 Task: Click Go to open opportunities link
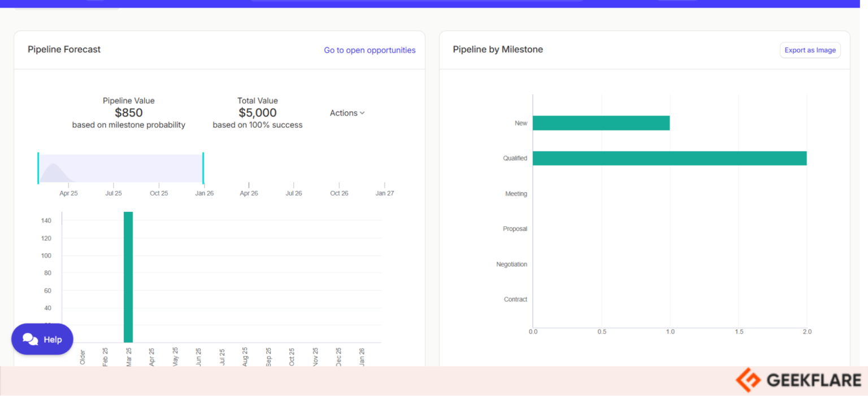point(370,50)
